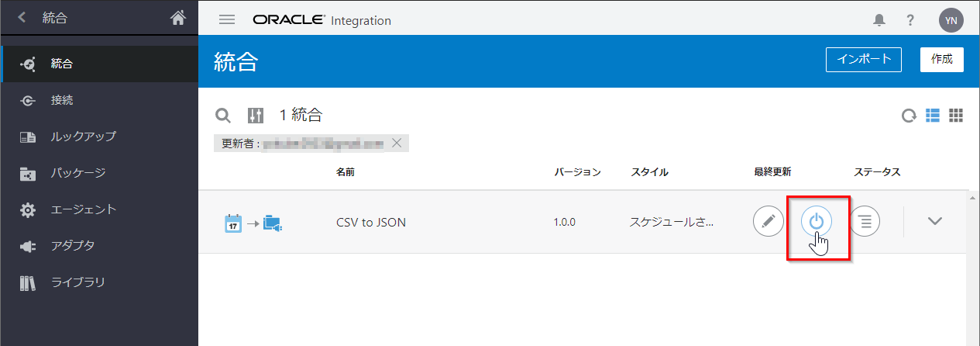
Task: Open the notifications bell
Action: 879,21
